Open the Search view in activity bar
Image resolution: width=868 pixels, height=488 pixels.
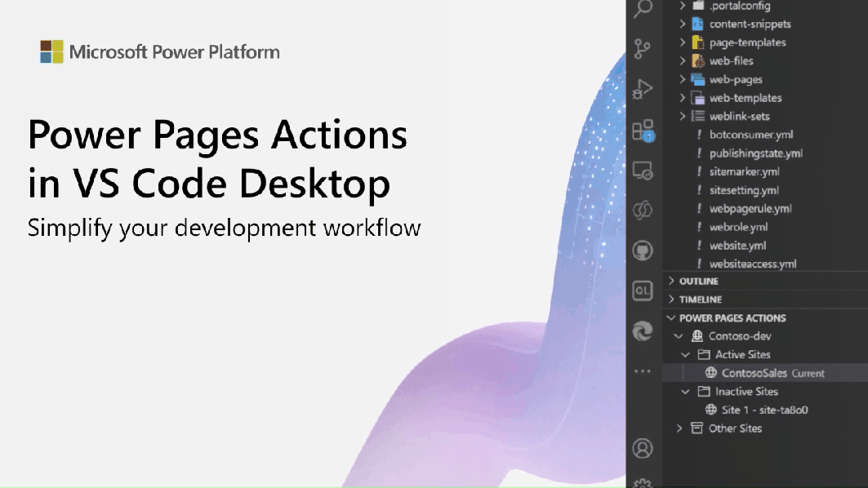[x=643, y=9]
